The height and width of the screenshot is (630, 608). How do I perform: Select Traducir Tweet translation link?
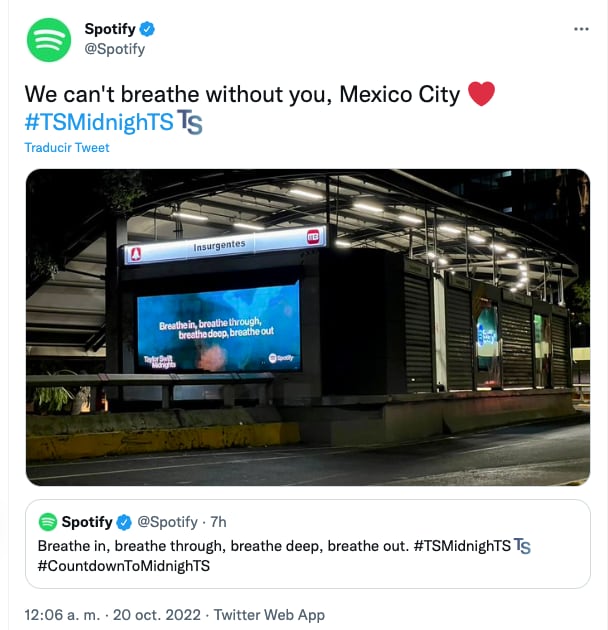pyautogui.click(x=67, y=147)
